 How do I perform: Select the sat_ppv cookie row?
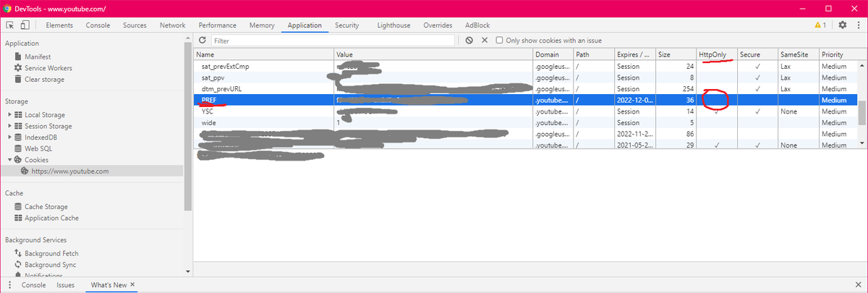click(x=526, y=77)
